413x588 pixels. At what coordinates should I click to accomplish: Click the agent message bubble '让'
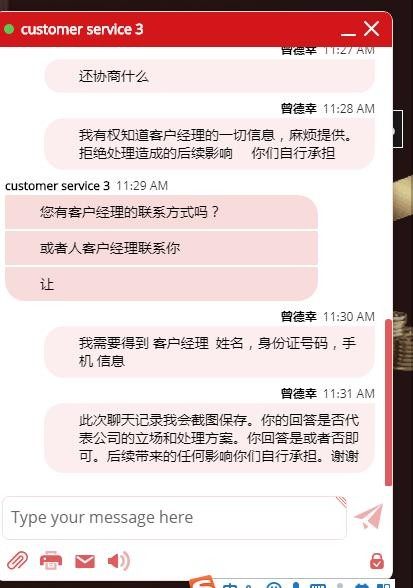pos(161,284)
